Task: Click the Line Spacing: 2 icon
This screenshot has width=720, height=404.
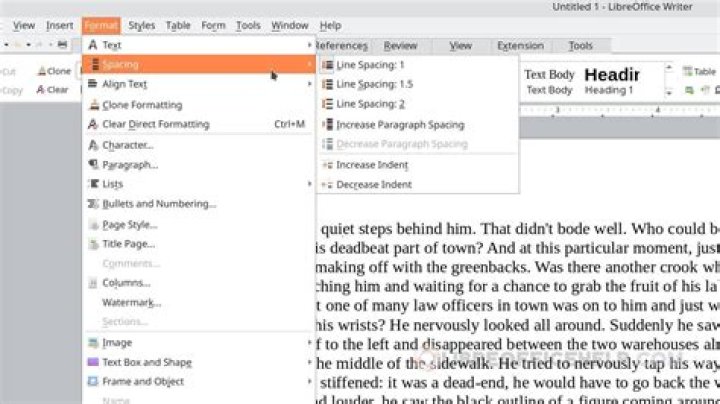Action: coord(327,104)
